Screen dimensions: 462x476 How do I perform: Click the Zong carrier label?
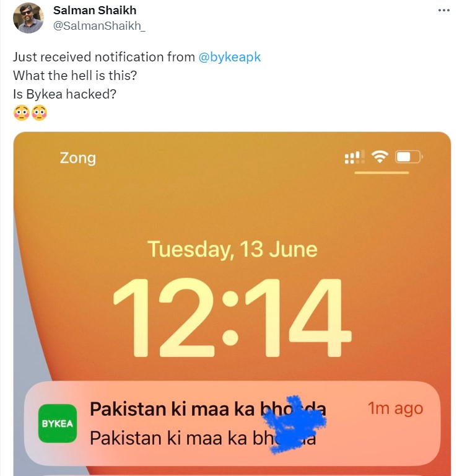pyautogui.click(x=78, y=158)
